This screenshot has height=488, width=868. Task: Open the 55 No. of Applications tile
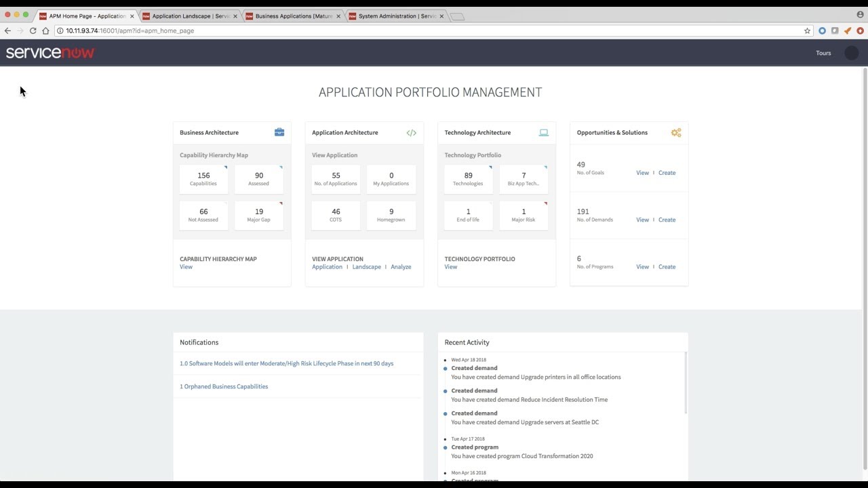point(336,179)
